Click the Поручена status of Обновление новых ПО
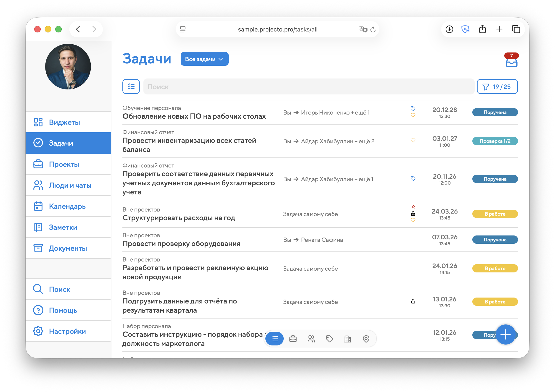Image resolution: width=555 pixels, height=392 pixels. (495, 112)
